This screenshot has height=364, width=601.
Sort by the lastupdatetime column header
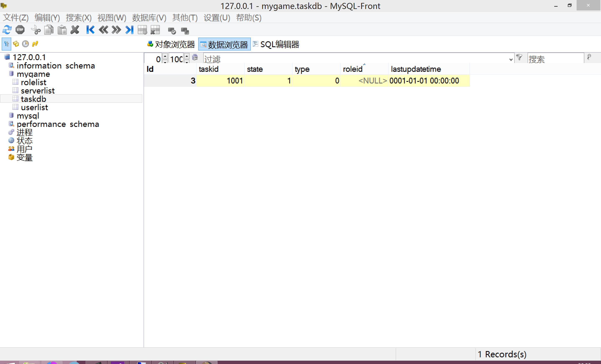tap(429, 69)
